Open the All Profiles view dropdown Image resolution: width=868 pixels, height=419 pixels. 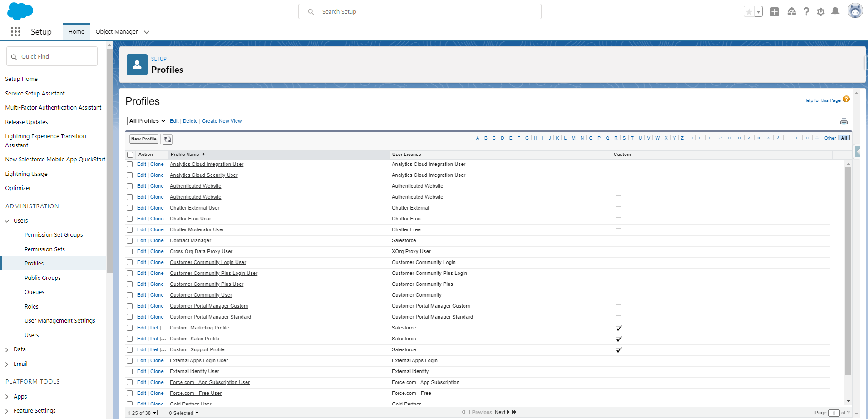click(x=148, y=121)
